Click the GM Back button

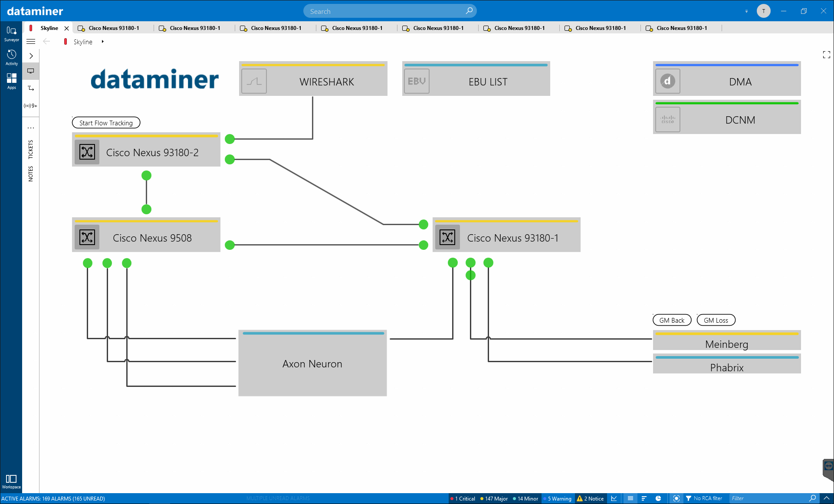pyautogui.click(x=672, y=320)
